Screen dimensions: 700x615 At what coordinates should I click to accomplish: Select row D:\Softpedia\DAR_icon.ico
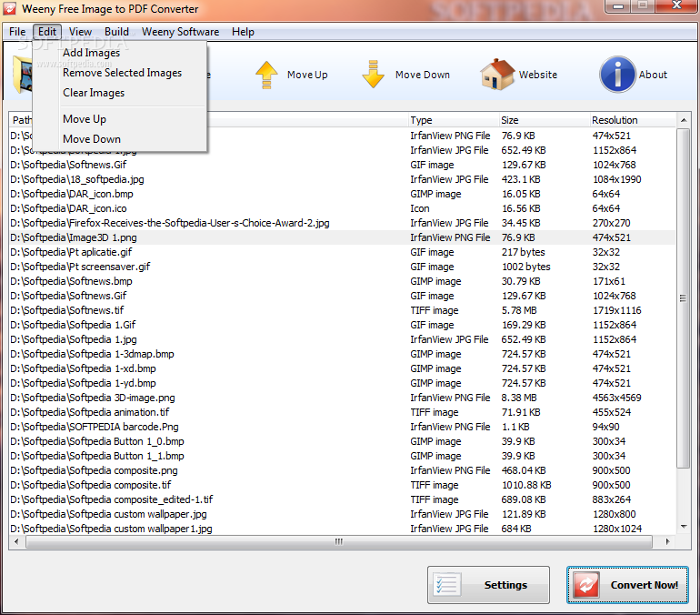[343, 208]
